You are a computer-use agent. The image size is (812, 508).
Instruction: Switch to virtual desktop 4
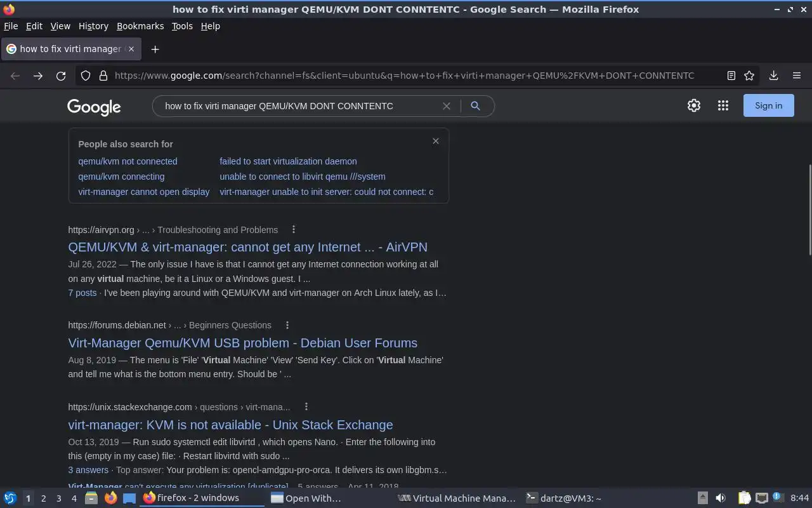(74, 498)
